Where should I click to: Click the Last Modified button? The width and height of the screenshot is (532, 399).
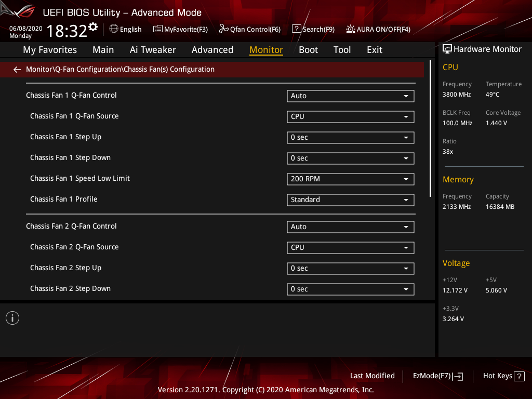point(372,376)
